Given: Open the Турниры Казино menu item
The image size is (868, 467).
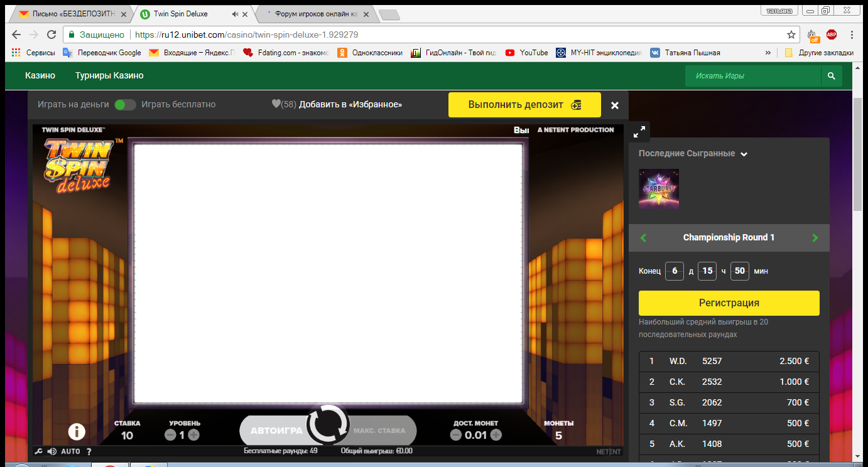Looking at the screenshot, I should click(x=109, y=76).
